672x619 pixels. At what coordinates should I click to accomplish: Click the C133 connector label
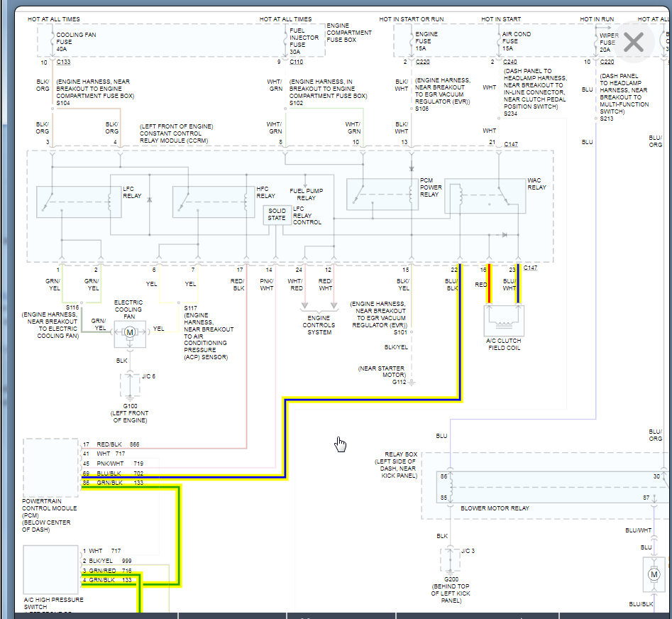[x=64, y=62]
